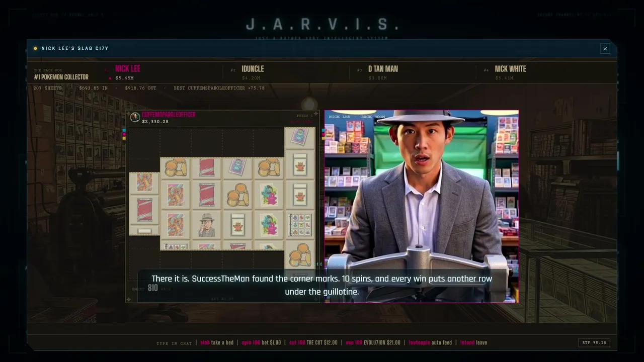
Task: Click the graded bear slab in the third reel
Action: [238, 225]
